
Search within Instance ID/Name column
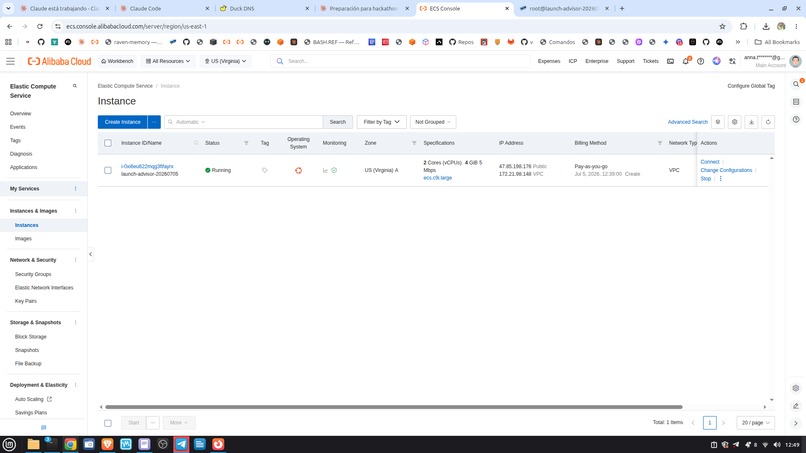[x=195, y=143]
